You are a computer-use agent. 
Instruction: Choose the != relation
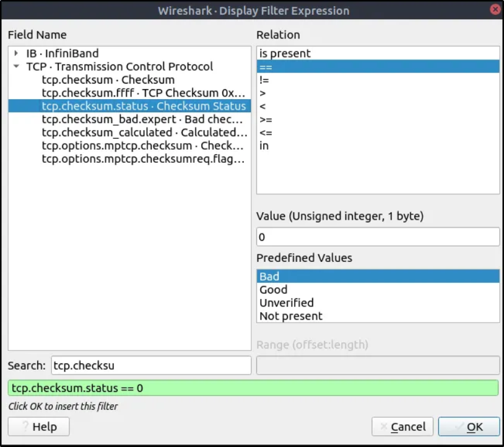378,80
